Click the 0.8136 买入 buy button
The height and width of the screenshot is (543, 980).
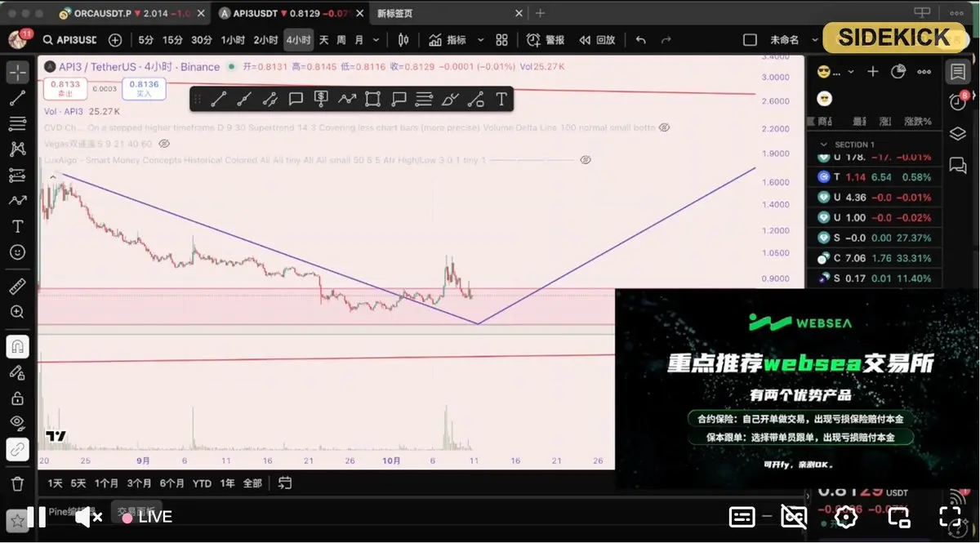tap(144, 88)
